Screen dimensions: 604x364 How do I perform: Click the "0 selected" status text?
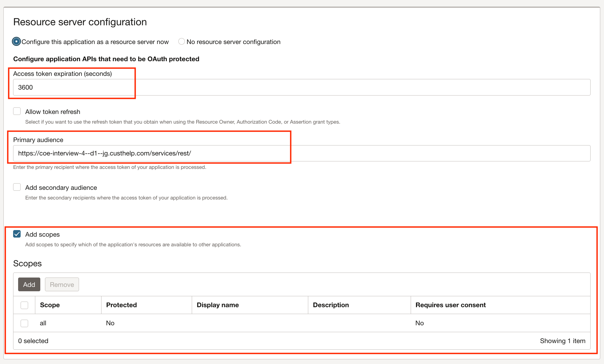[33, 341]
